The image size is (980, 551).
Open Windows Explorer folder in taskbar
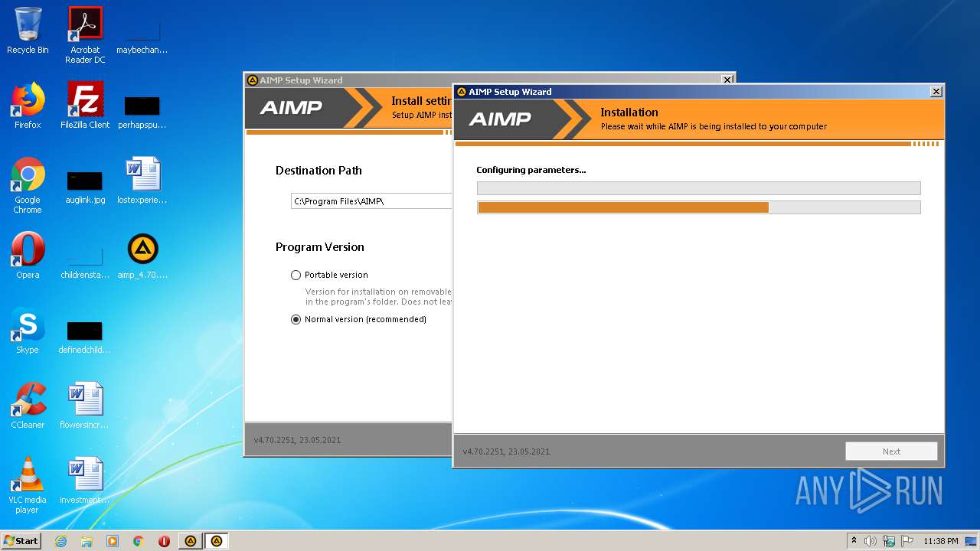click(x=87, y=541)
